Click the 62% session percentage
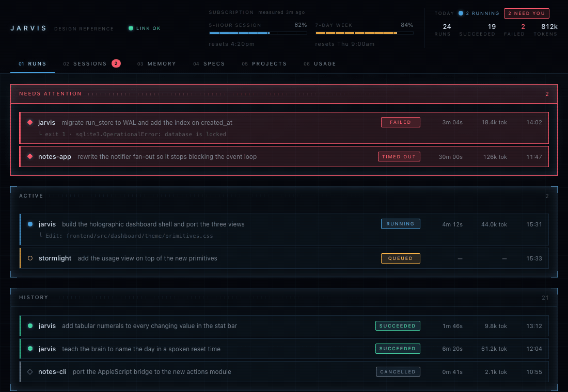 (301, 25)
